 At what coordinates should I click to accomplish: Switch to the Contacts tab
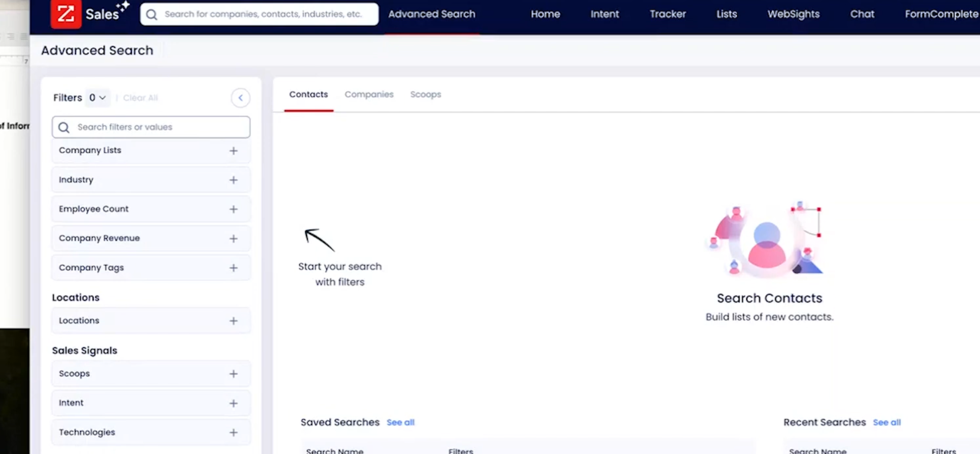pyautogui.click(x=309, y=94)
